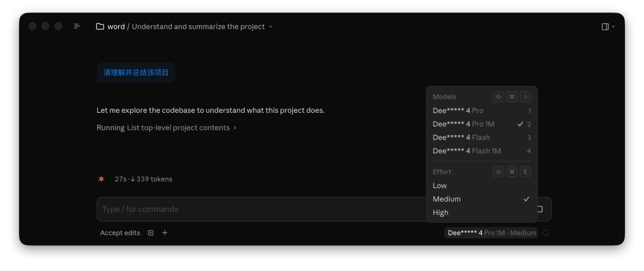Click the Chinese user message bubble
Viewport: 644px width, 271px height.
click(136, 72)
